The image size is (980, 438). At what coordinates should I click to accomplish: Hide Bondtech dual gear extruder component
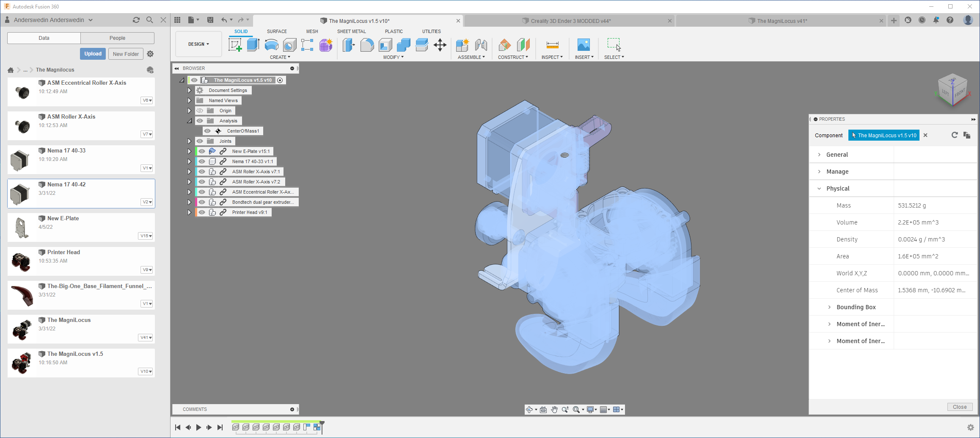tap(202, 202)
